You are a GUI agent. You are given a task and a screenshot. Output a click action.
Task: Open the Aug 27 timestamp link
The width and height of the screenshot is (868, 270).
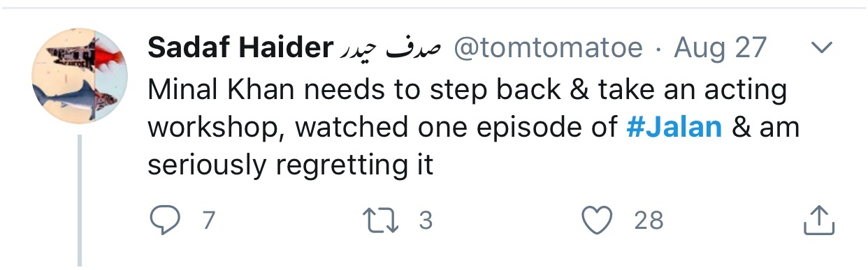(x=720, y=49)
